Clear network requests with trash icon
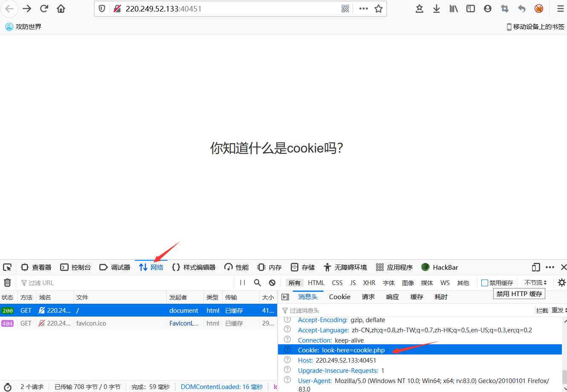The image size is (567, 392). (7, 282)
